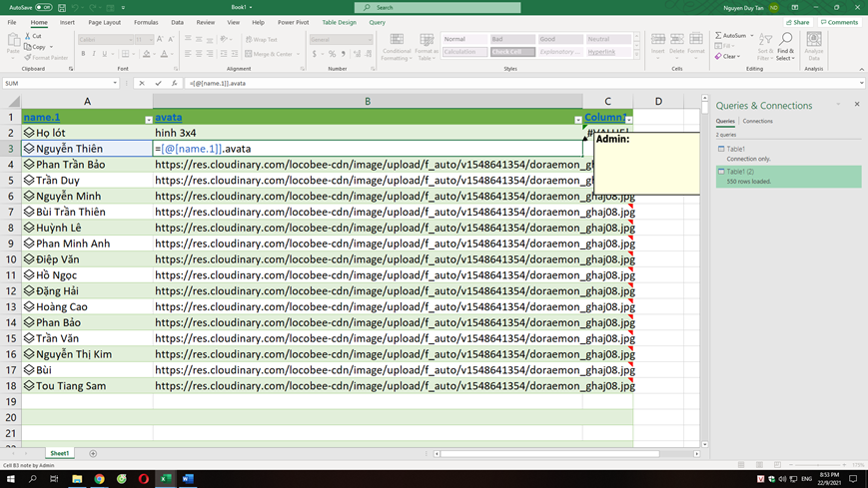
Task: Open the Query ribbon tab
Action: (x=377, y=23)
